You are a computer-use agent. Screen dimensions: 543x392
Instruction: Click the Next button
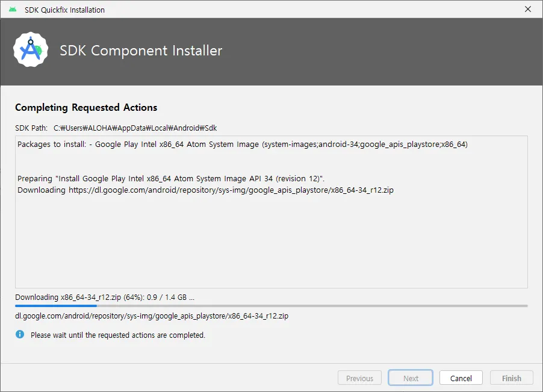(411, 378)
